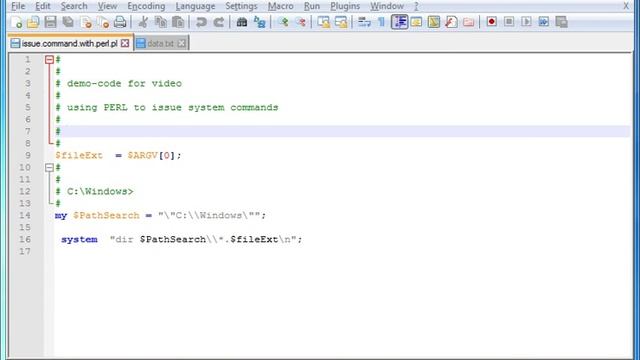Open the Language menu
Image resolution: width=640 pixels, height=360 pixels.
click(195, 6)
